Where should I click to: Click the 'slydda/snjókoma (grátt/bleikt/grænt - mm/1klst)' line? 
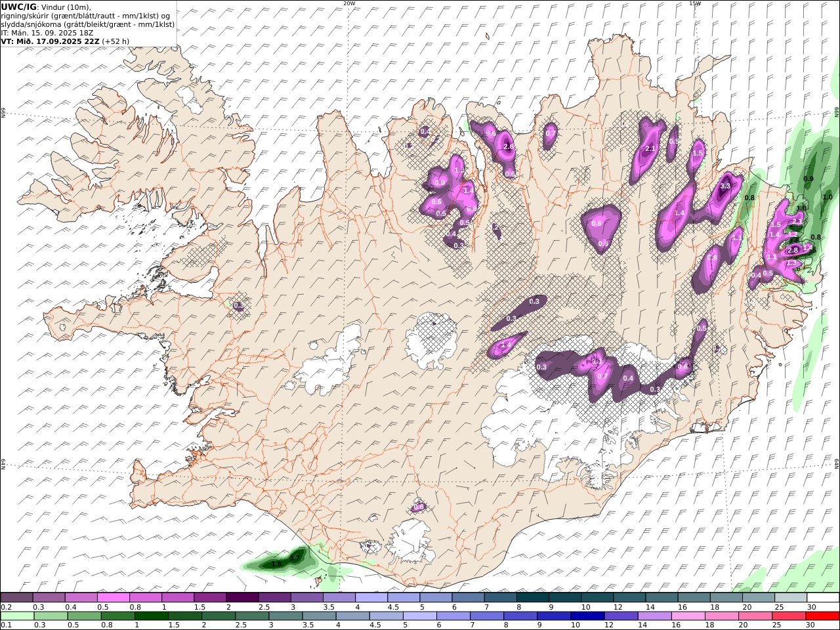pos(88,24)
